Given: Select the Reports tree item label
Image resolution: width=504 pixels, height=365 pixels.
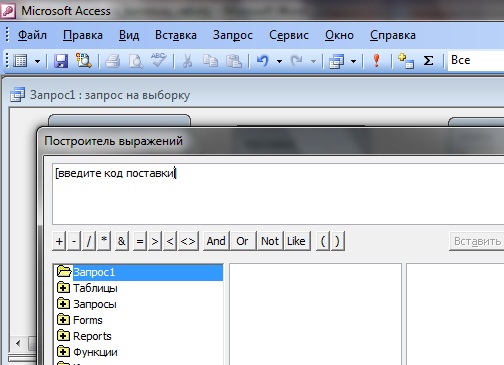Looking at the screenshot, I should (x=92, y=336).
